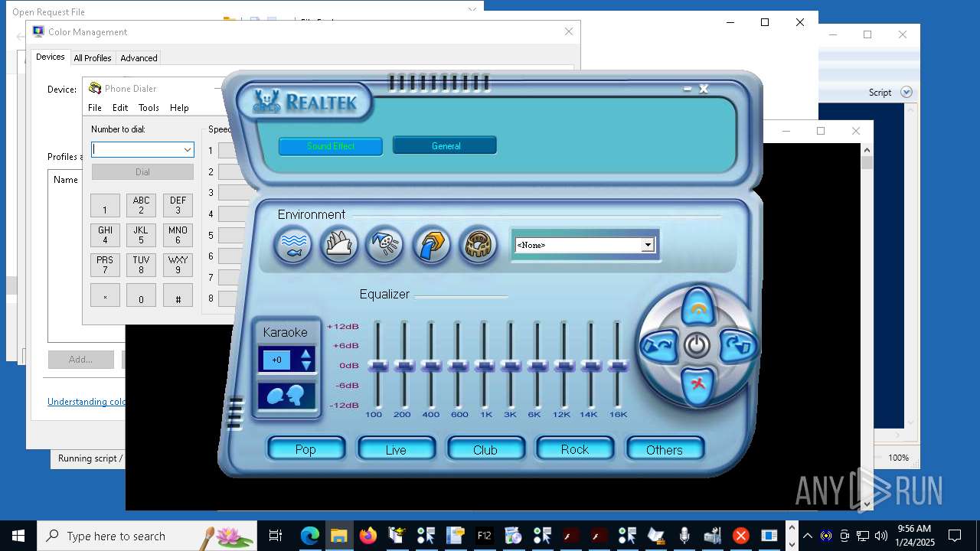Apply the Club equalizer preset

tap(485, 449)
